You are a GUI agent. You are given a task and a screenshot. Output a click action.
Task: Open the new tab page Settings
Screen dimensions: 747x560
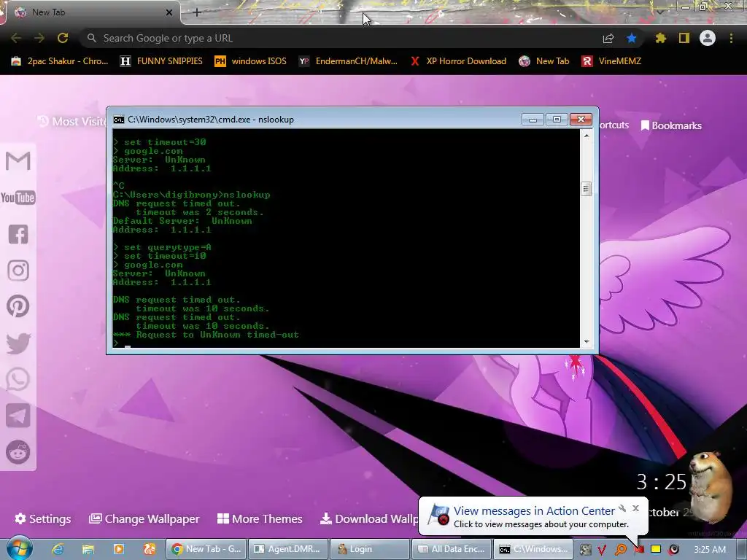pos(43,518)
